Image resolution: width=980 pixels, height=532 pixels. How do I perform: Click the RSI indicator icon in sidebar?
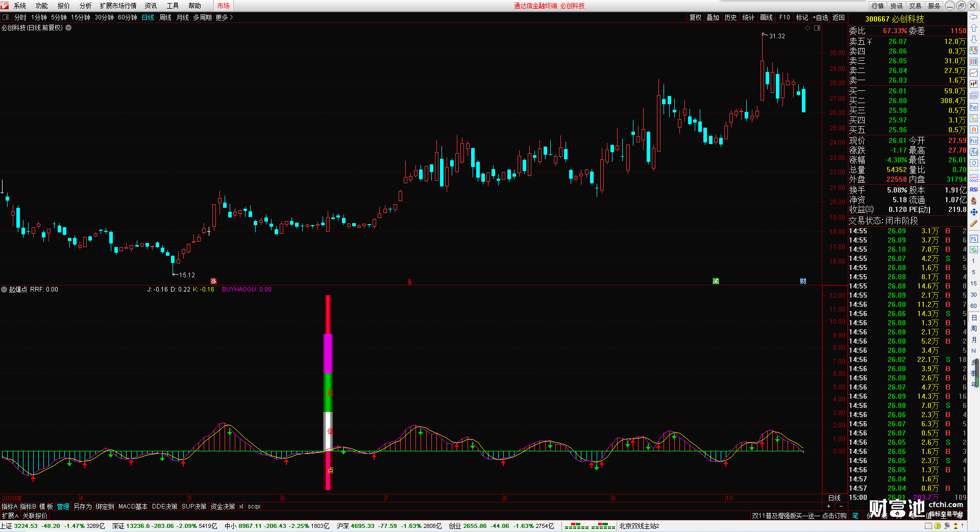[974, 189]
